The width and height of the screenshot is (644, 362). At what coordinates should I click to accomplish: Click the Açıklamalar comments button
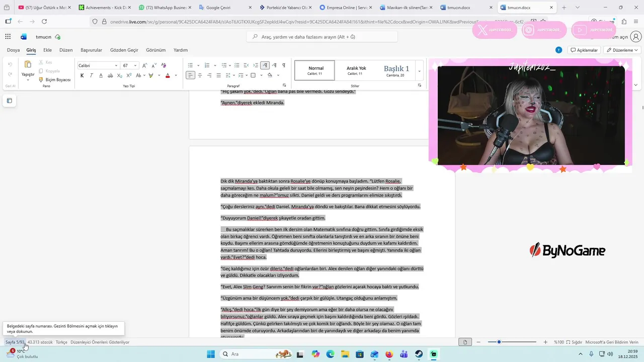pos(584,50)
